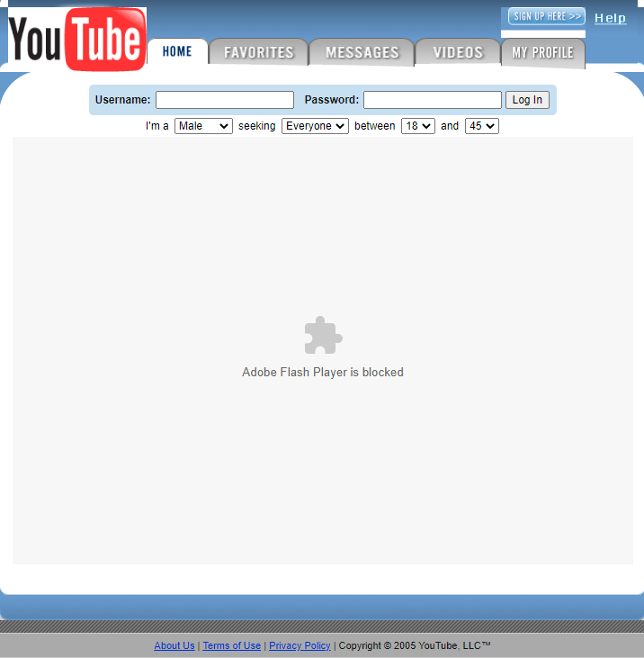This screenshot has height=658, width=644.
Task: Open the Privacy Policy link
Action: pos(300,645)
